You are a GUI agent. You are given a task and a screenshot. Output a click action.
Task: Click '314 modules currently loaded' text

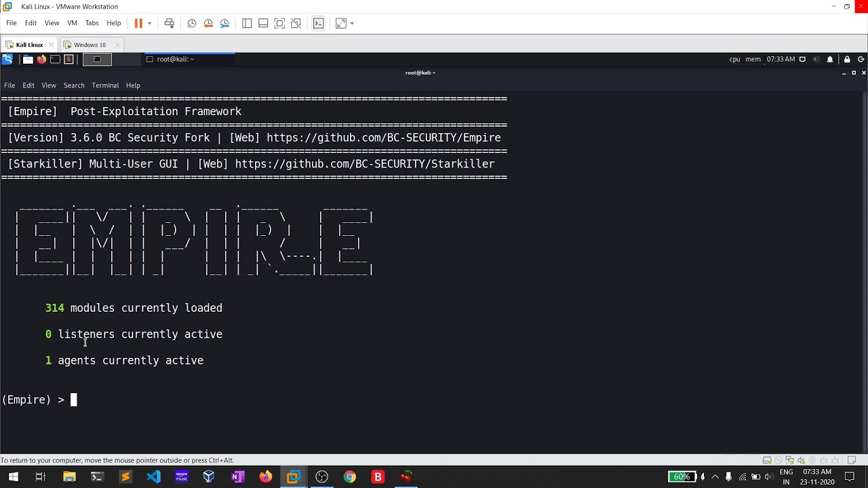134,308
